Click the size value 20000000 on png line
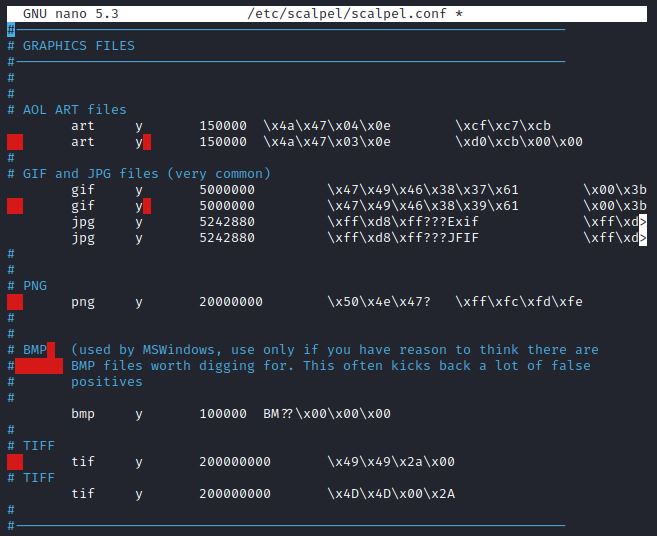The width and height of the screenshot is (657, 536). 231,302
